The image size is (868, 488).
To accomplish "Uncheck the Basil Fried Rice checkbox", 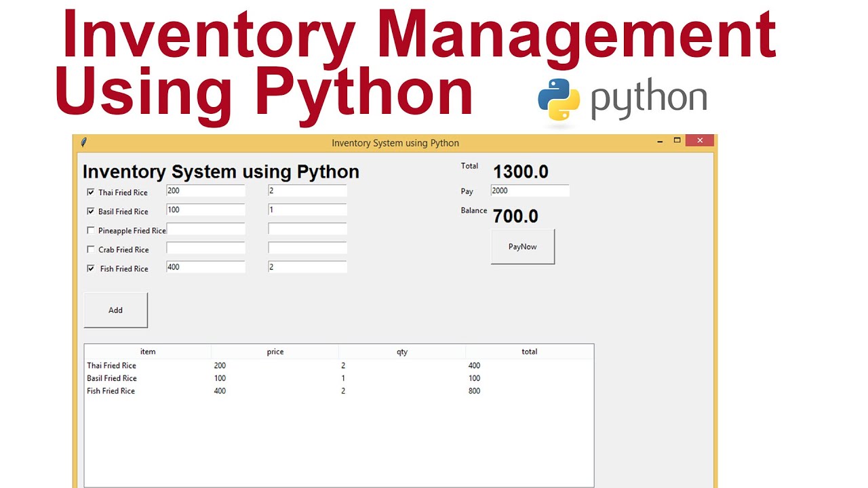I will (x=91, y=211).
